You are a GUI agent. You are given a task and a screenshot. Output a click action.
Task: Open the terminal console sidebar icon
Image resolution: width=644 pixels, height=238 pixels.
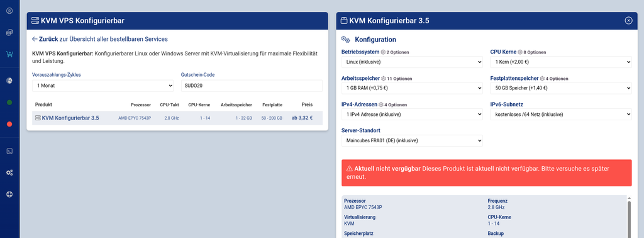point(9,151)
